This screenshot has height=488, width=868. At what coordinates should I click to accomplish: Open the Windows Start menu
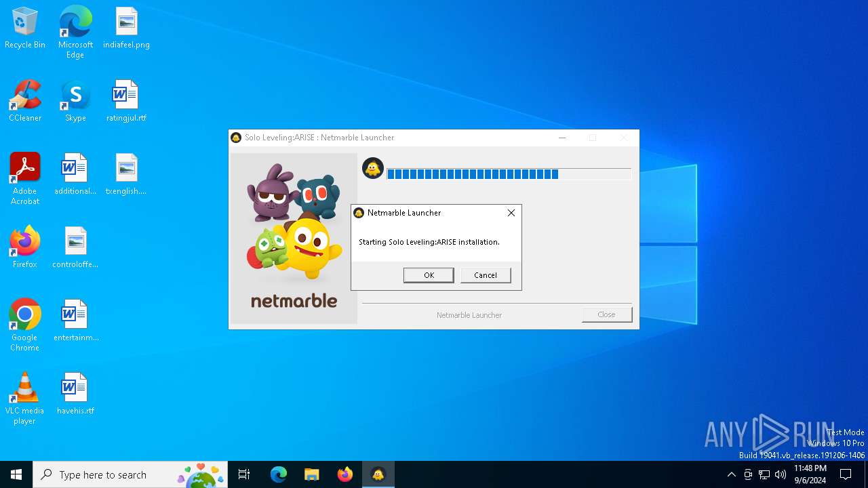click(16, 474)
